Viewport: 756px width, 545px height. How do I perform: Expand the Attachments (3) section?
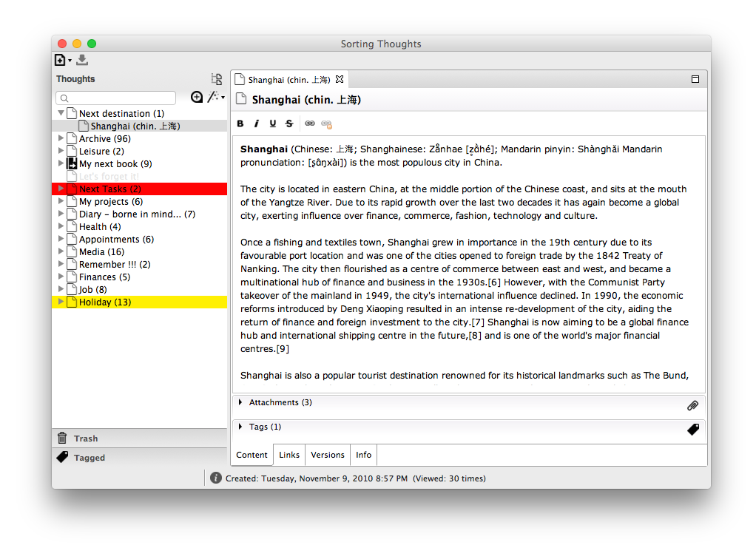click(x=241, y=402)
